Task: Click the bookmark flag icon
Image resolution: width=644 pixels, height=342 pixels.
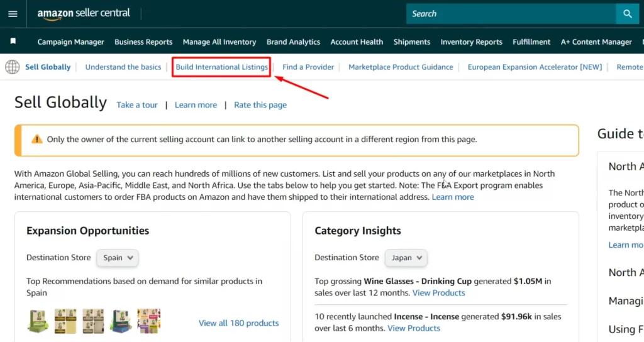Action: (13, 41)
